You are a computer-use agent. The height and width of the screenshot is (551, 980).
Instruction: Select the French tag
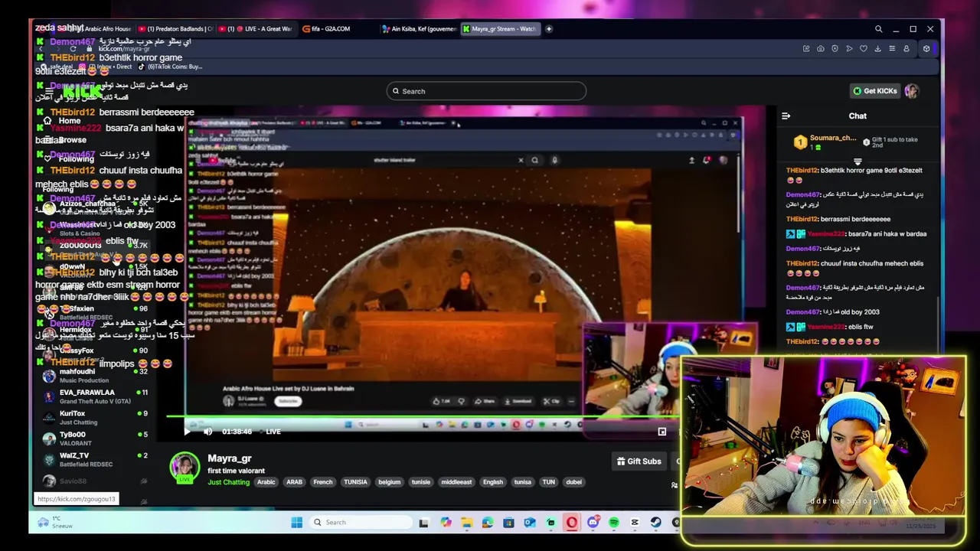pos(323,482)
